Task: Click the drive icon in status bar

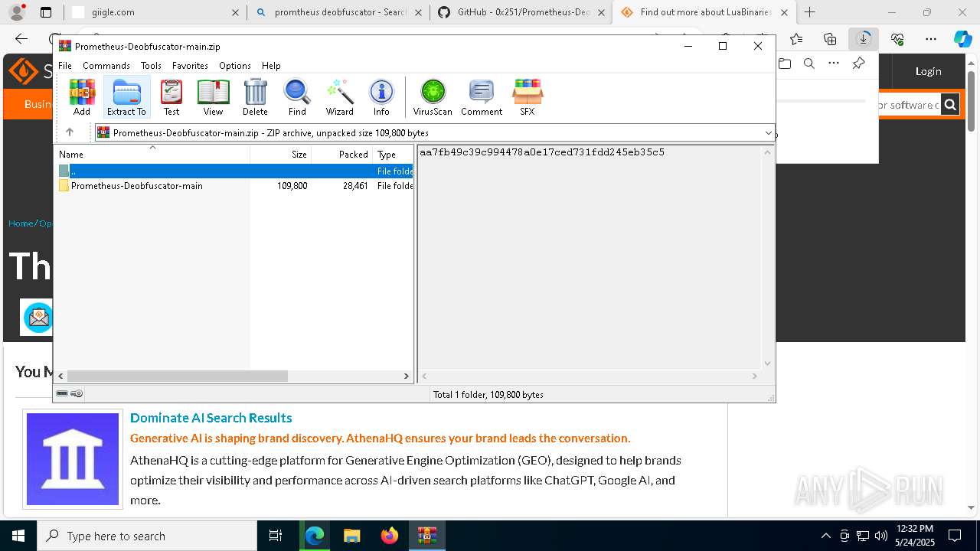Action: [63, 394]
